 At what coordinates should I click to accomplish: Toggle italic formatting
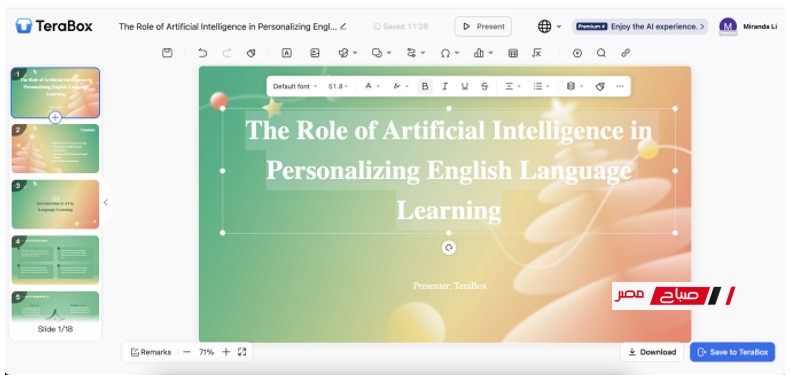pyautogui.click(x=444, y=86)
